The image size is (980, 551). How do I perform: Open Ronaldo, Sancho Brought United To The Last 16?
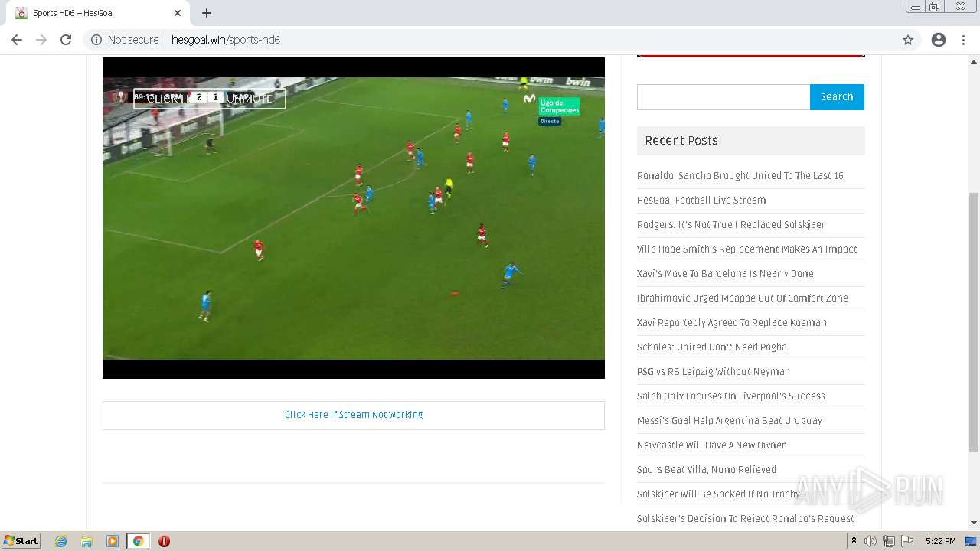tap(740, 176)
